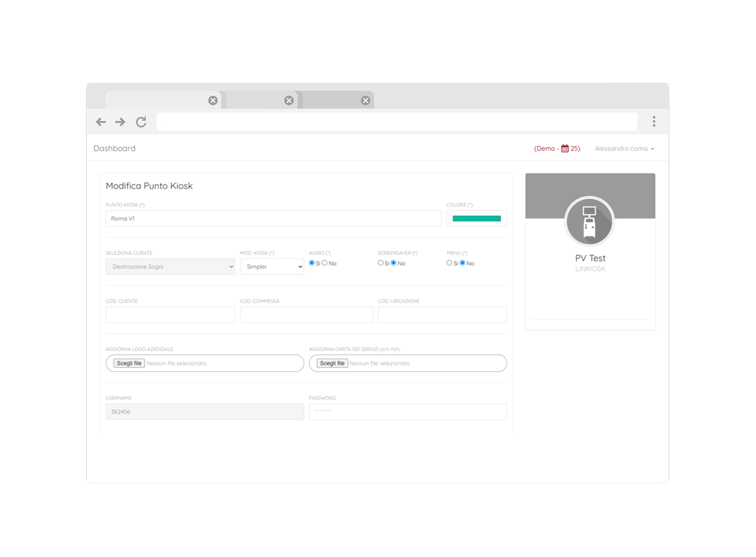Close the third browser tab
The height and width of the screenshot is (557, 756).
pyautogui.click(x=366, y=100)
